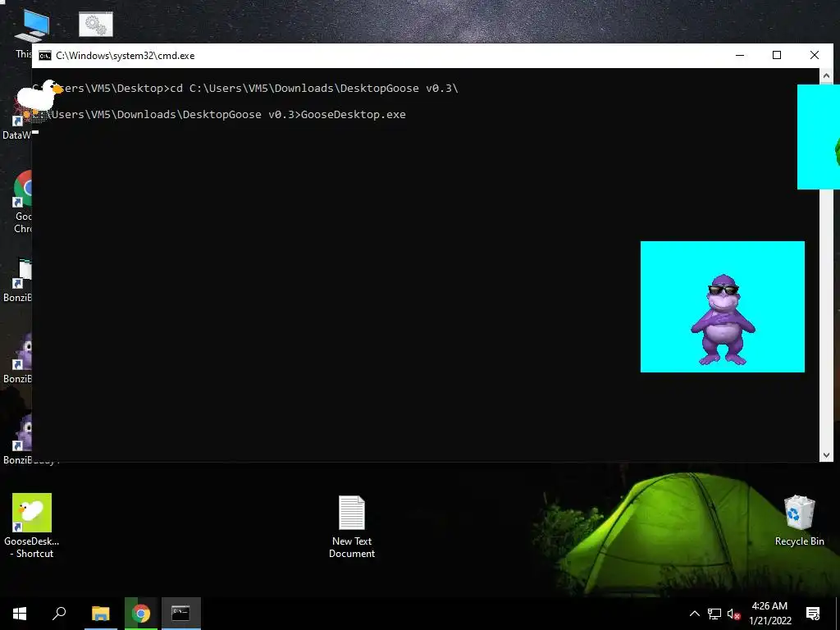This screenshot has width=840, height=630.
Task: Click the settings file icon with gears on desktop
Action: pos(96,25)
